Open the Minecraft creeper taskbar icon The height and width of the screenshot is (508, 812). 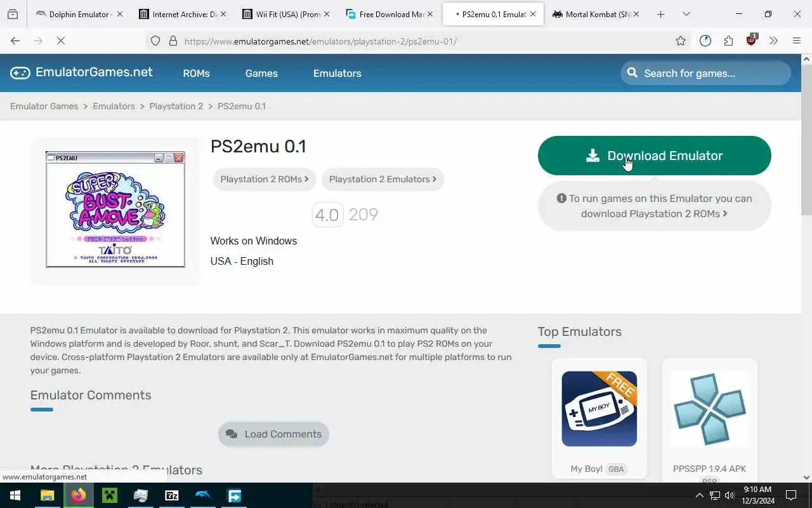click(x=110, y=495)
